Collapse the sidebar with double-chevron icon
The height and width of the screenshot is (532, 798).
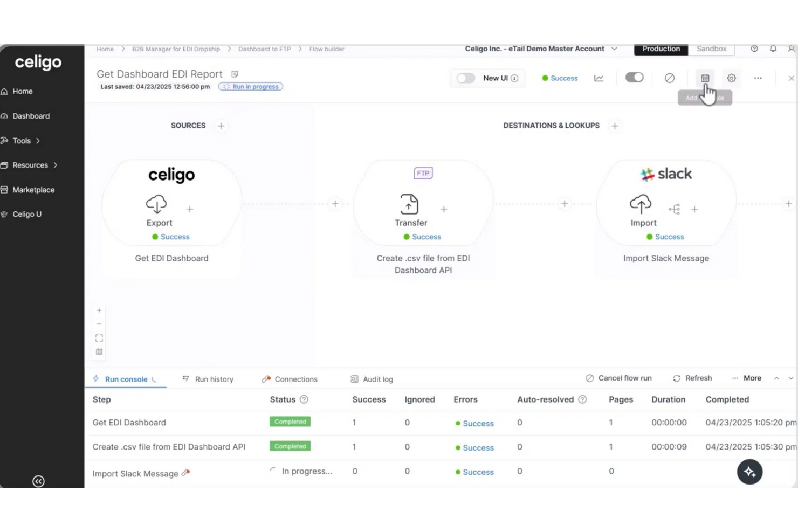38,481
